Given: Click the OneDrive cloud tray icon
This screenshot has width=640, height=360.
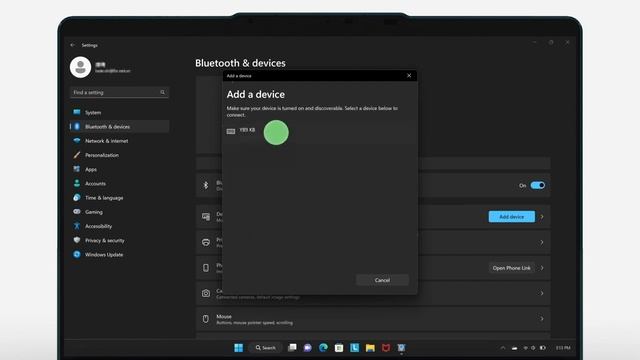Looking at the screenshot, I should 514,348.
